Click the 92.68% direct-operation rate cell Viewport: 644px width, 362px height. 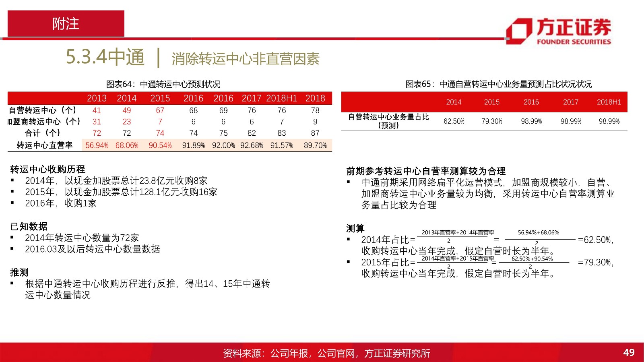[x=252, y=145]
